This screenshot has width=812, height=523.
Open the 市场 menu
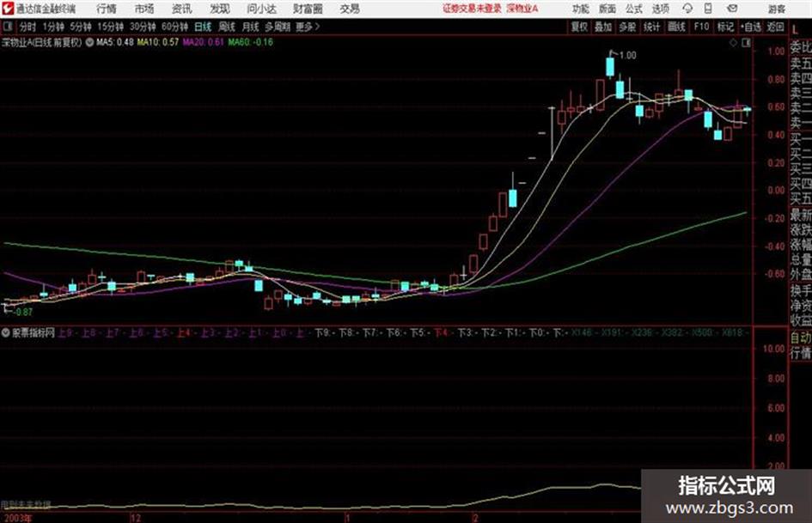coord(144,9)
